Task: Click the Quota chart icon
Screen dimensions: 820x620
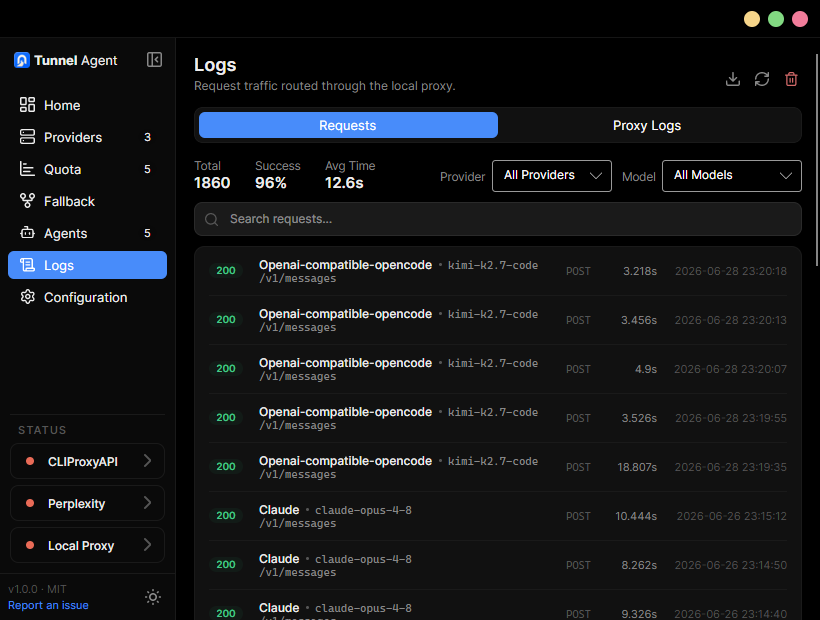Action: click(x=27, y=169)
